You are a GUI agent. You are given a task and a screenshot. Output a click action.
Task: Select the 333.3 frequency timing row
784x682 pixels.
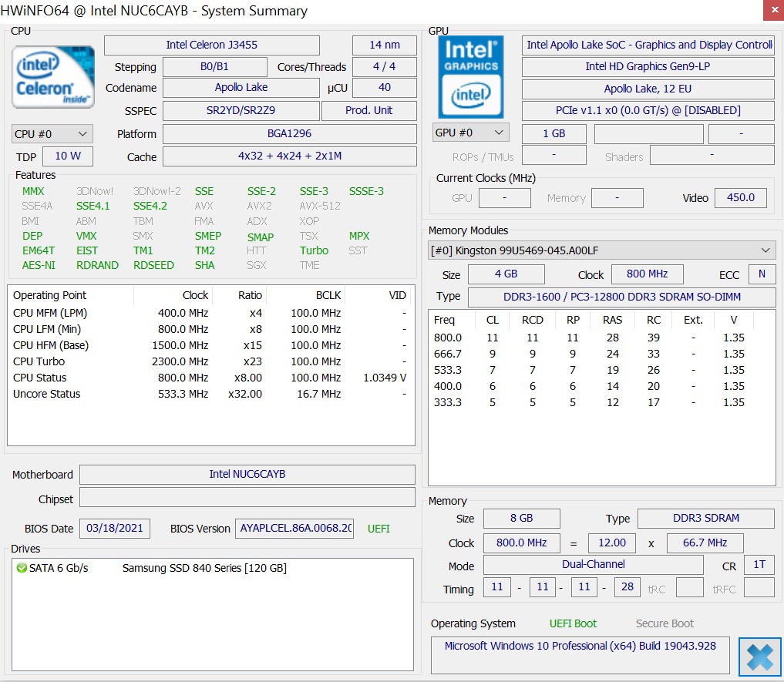(602, 402)
